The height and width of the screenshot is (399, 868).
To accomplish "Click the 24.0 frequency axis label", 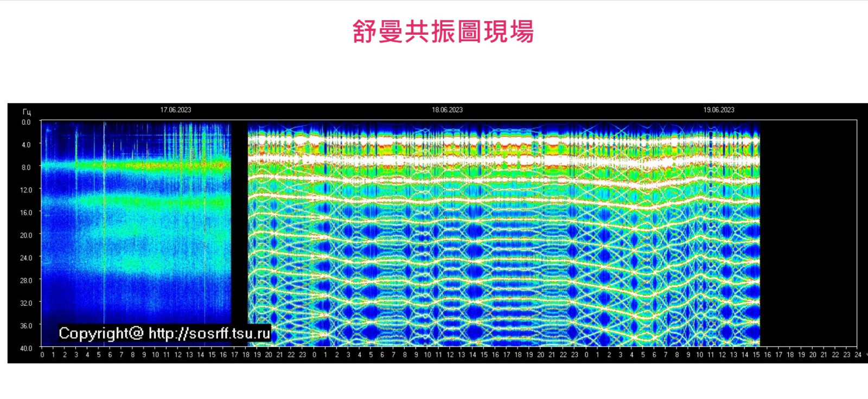I will (26, 258).
